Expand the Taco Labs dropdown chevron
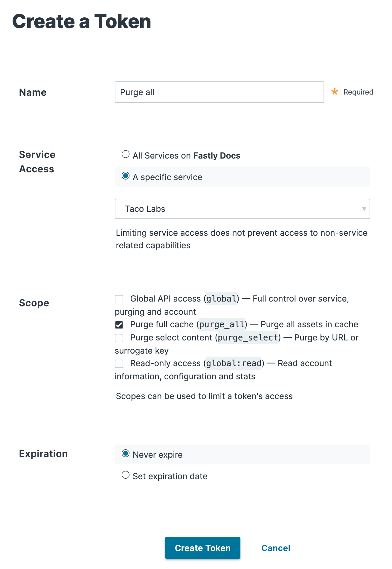The width and height of the screenshot is (392, 569). tap(364, 209)
